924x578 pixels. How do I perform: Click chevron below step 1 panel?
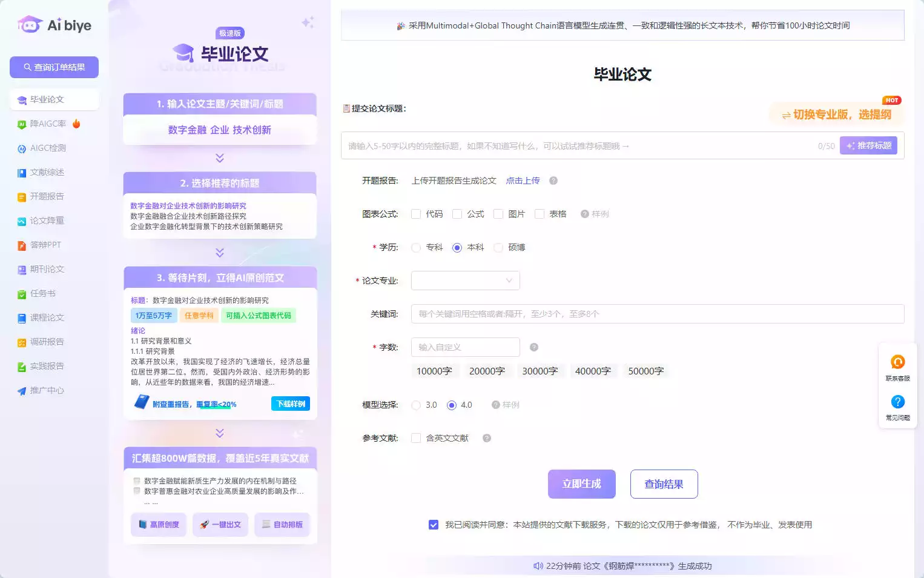(220, 158)
